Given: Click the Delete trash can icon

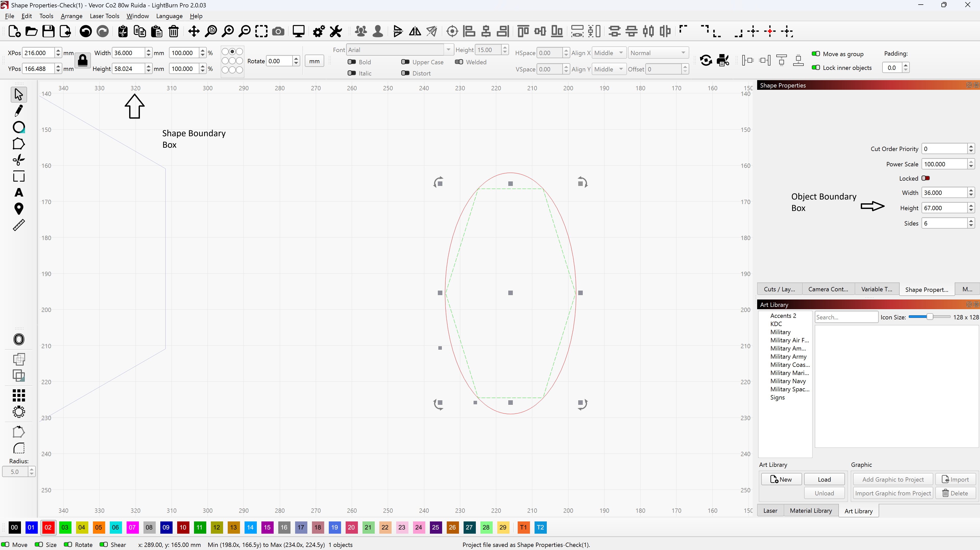Looking at the screenshot, I should 174,31.
